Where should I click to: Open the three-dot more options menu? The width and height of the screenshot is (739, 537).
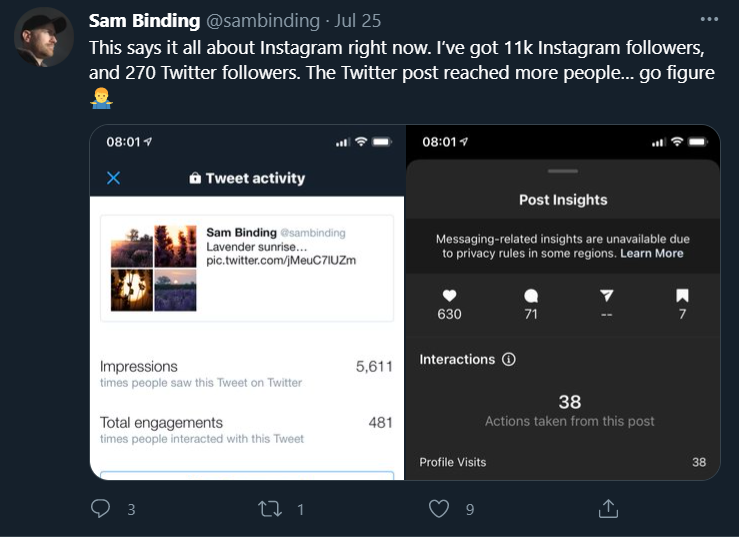coord(709,19)
